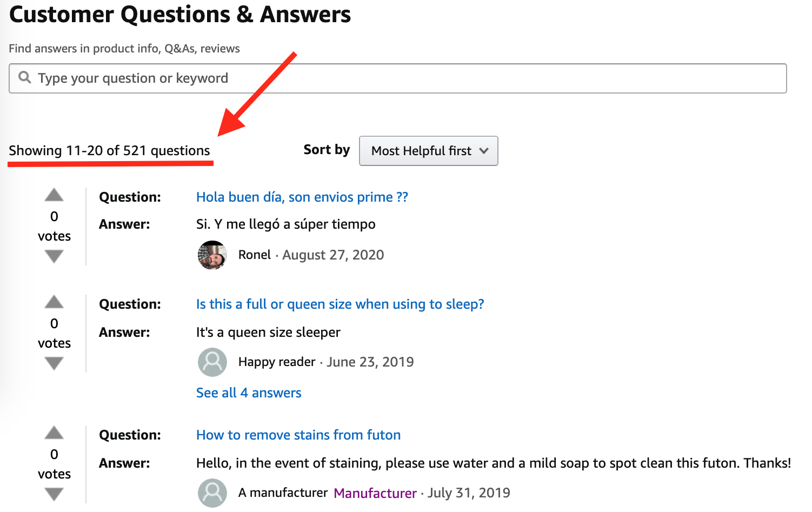Image resolution: width=812 pixels, height=512 pixels.
Task: Click the Ronel username
Action: (255, 255)
